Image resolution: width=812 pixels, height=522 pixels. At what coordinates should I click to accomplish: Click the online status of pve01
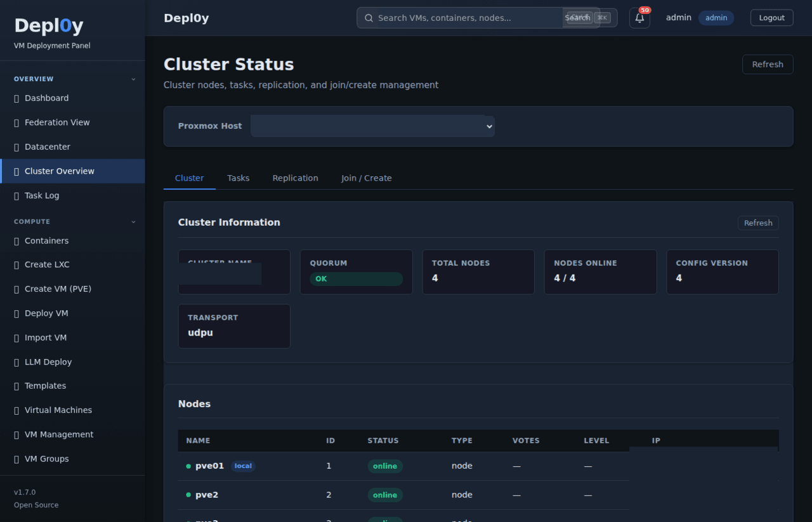pos(385,466)
